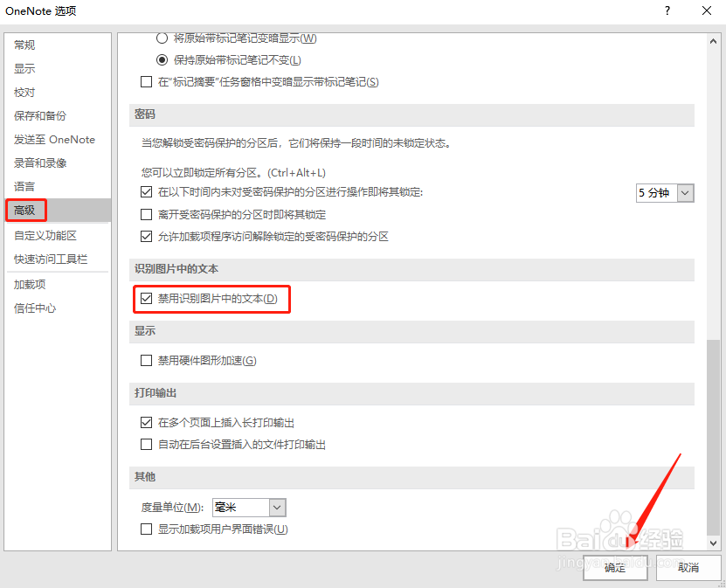Viewport: 726px width, 588px height.
Task: Toggle 在以下时间内未对受密码保护的分区进行操作即将其锁定 checkbox
Action: click(x=146, y=191)
